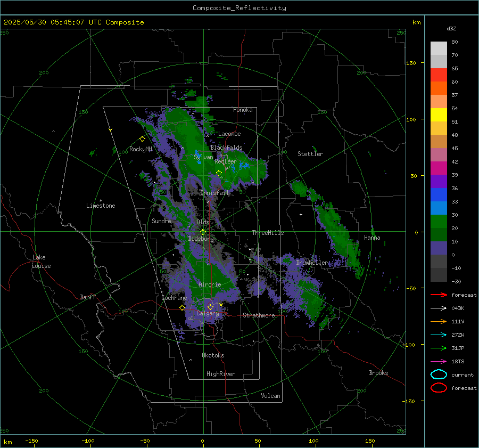479x448 pixels.
Task: Click the HighRiver town label
Action: click(x=221, y=374)
